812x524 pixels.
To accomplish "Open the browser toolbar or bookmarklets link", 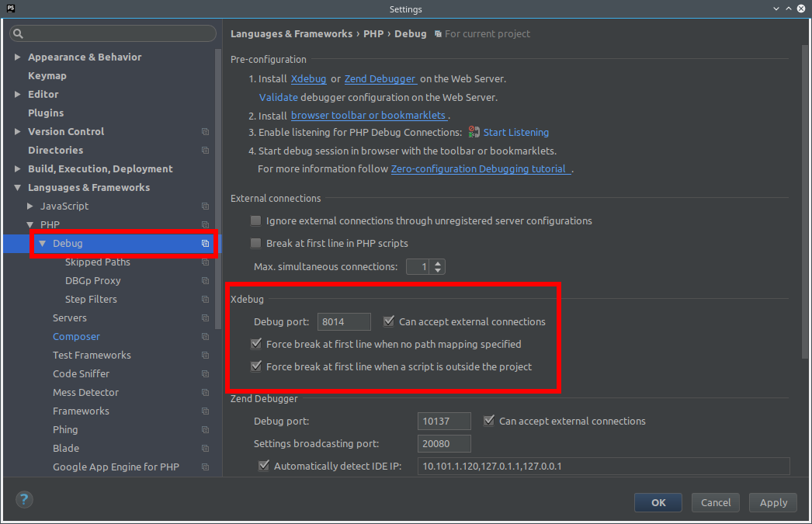I will (x=368, y=116).
